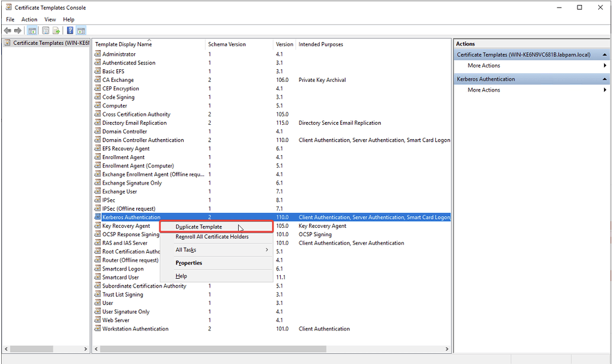Click the icon beside Basic EFS template

(x=97, y=71)
